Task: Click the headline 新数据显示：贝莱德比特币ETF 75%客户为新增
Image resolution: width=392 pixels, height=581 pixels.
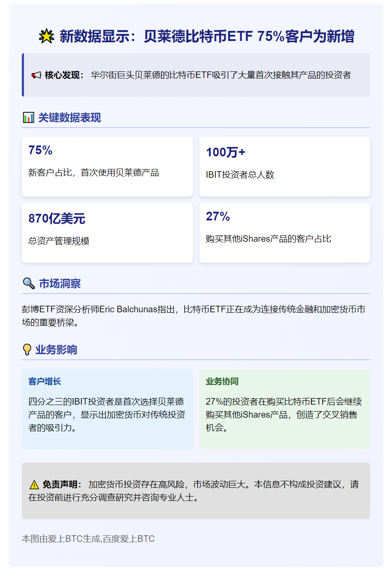Action: pos(207,37)
